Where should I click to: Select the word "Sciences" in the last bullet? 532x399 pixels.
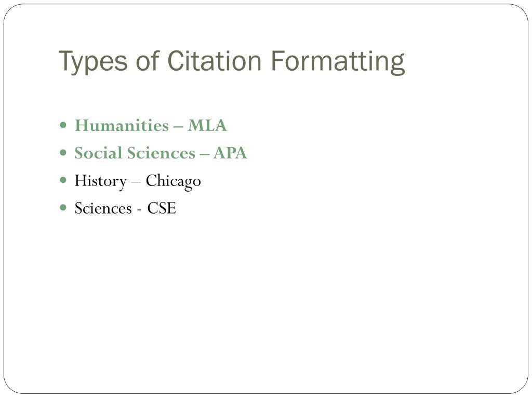point(103,208)
